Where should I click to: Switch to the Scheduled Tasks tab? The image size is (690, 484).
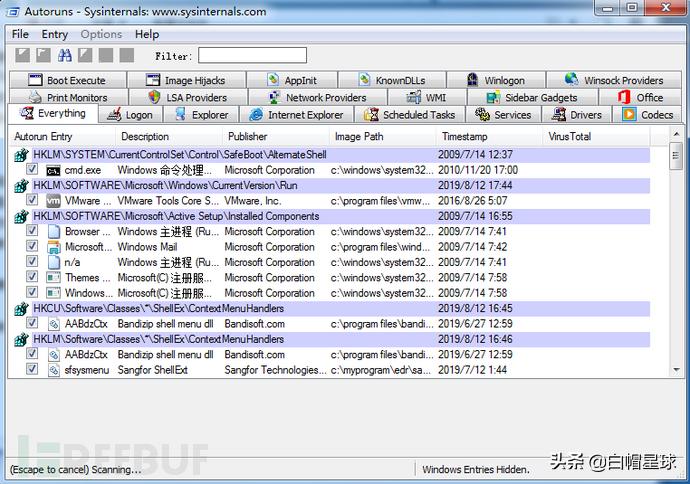pos(410,115)
